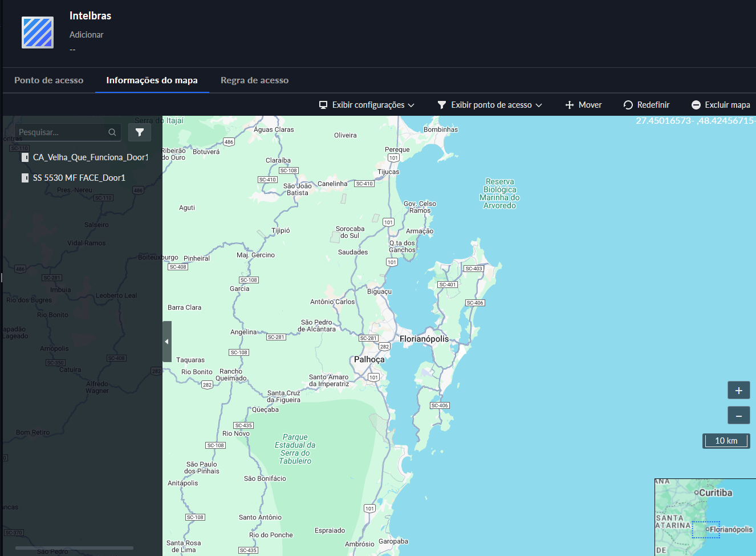Click the overview minimap at bottom right

[705, 517]
